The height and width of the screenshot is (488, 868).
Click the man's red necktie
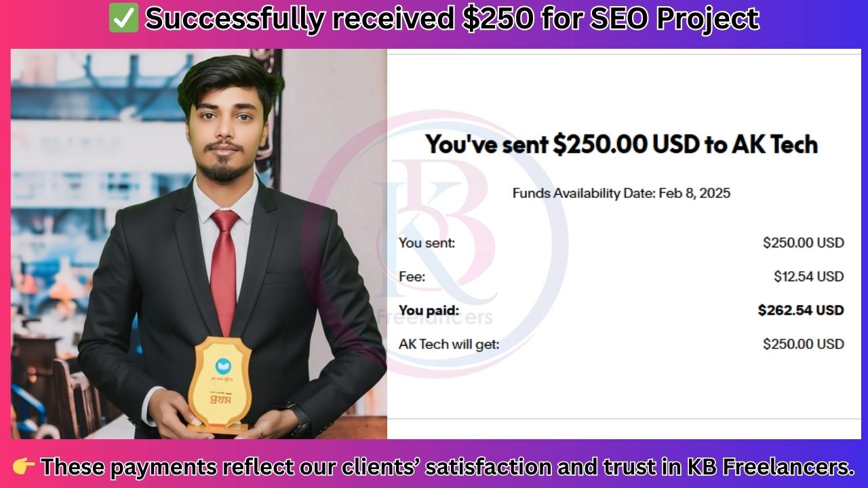point(224,263)
